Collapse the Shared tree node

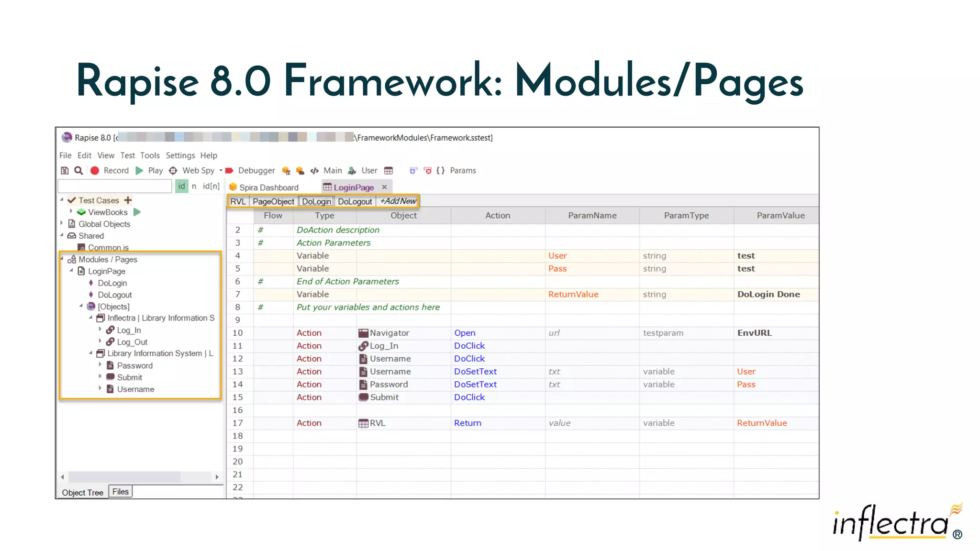pos(62,235)
